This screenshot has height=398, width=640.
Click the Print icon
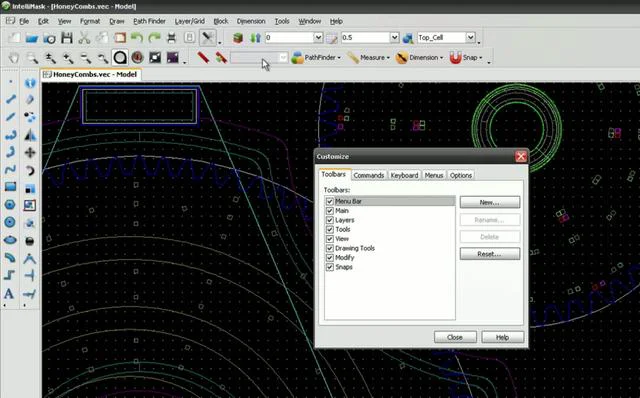point(172,38)
